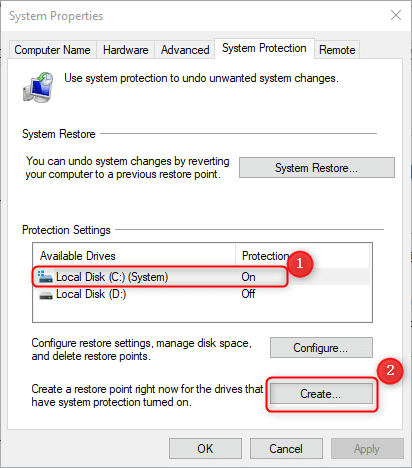The height and width of the screenshot is (468, 412).
Task: Go to the Advanced tab
Action: click(x=185, y=50)
